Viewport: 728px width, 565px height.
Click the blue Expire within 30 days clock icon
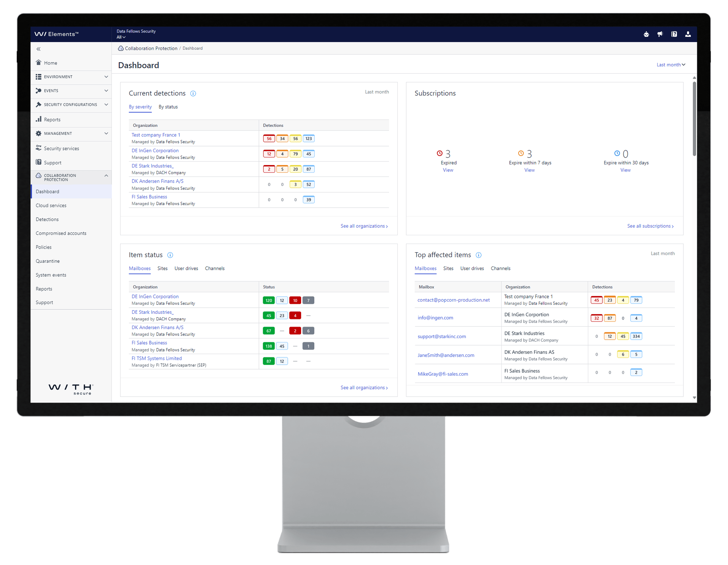click(x=617, y=153)
